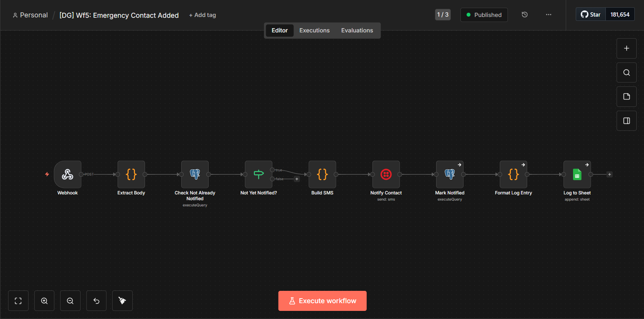Fit workflow to view
The image size is (644, 319).
18,301
